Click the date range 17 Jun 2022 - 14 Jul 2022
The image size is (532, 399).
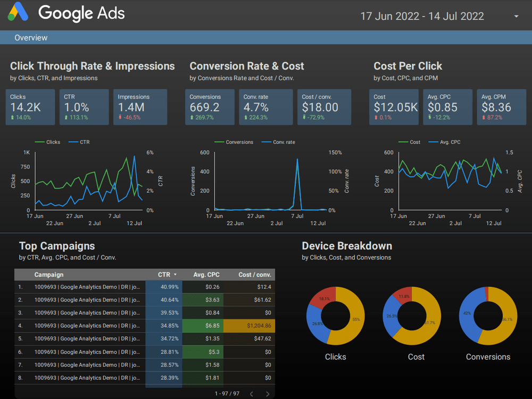coord(422,16)
